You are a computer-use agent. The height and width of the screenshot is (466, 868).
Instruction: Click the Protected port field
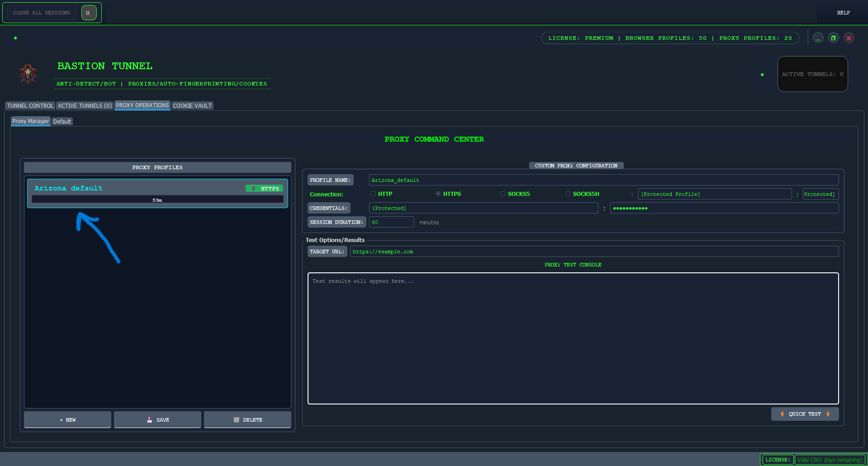821,194
